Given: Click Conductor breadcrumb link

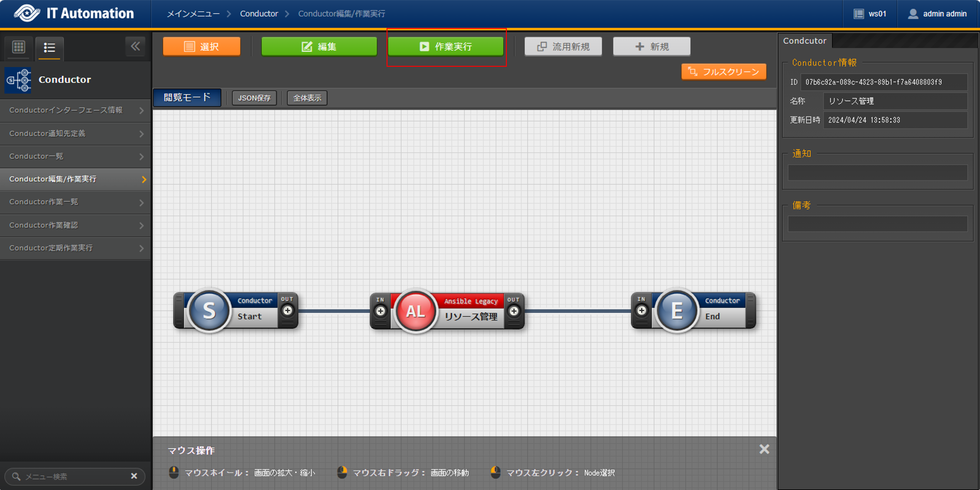Looking at the screenshot, I should [x=259, y=14].
